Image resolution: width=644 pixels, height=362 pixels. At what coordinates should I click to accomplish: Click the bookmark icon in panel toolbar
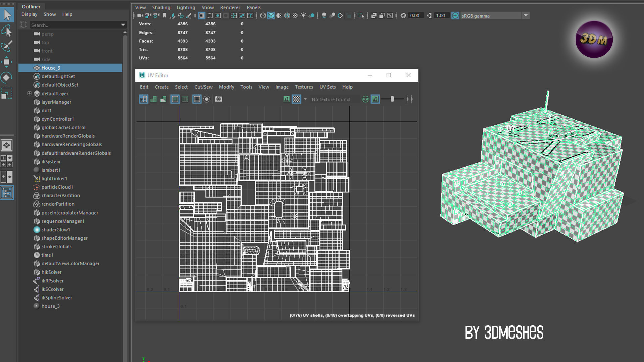pyautogui.click(x=164, y=16)
